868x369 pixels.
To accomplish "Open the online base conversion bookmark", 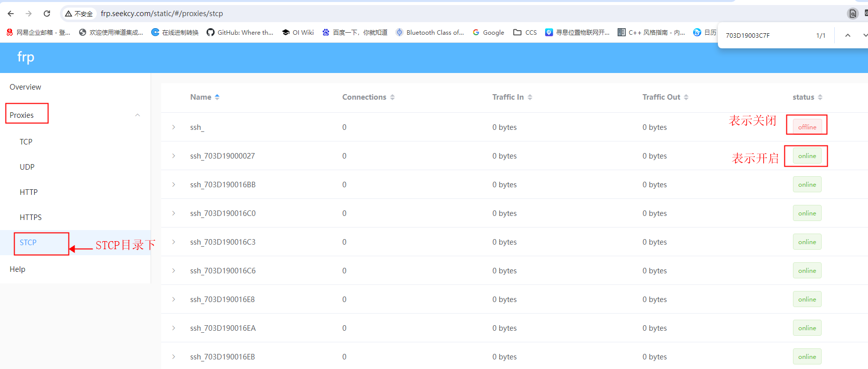I will point(175,32).
